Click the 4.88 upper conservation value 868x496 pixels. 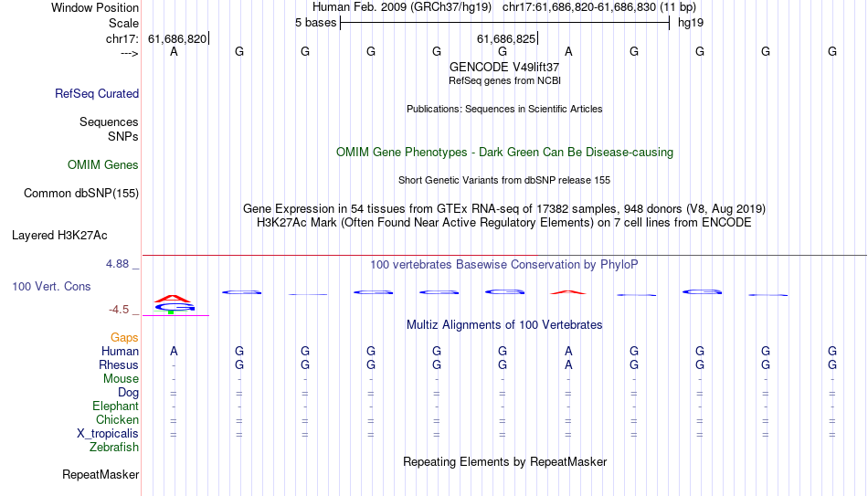click(x=117, y=264)
